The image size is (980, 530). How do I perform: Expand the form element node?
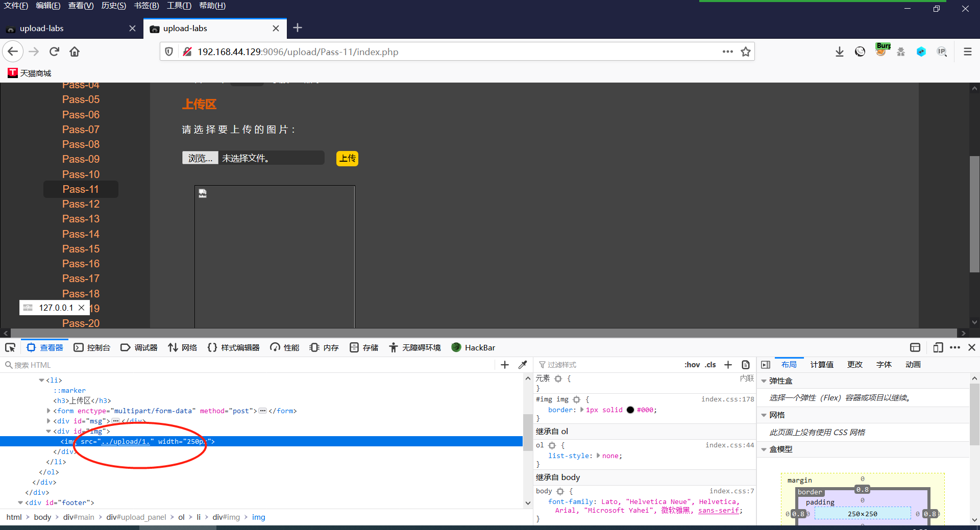(x=49, y=411)
